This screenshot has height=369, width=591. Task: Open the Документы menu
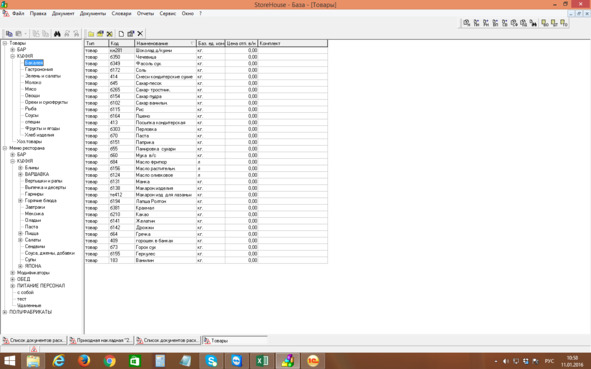93,13
